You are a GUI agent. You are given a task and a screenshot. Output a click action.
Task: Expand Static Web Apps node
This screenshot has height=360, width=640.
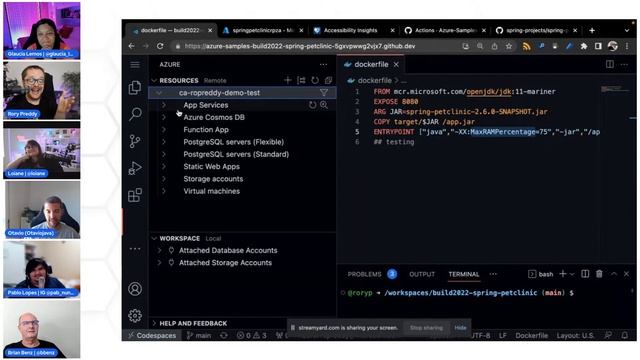tap(164, 166)
